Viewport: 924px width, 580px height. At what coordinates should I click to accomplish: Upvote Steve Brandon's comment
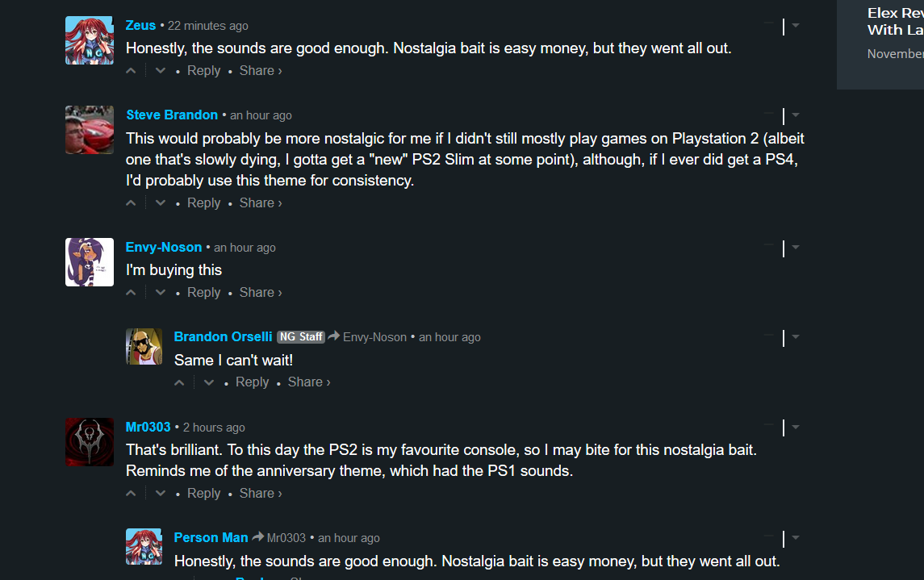pos(132,203)
